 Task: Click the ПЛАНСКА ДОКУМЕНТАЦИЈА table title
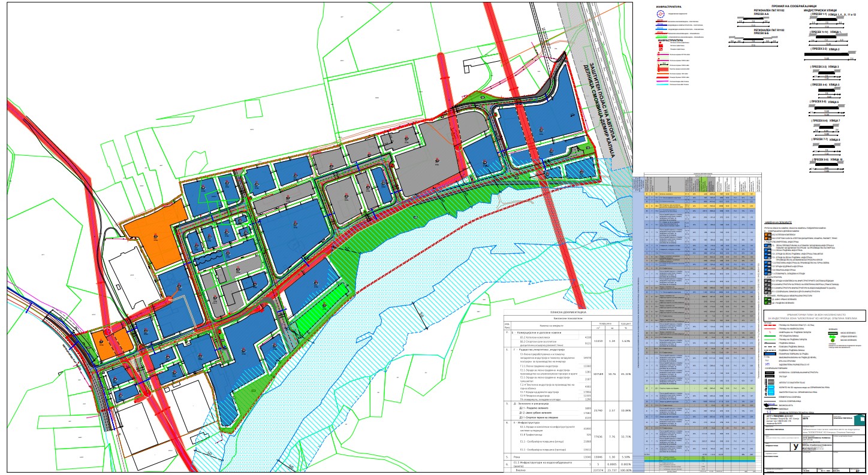click(567, 313)
